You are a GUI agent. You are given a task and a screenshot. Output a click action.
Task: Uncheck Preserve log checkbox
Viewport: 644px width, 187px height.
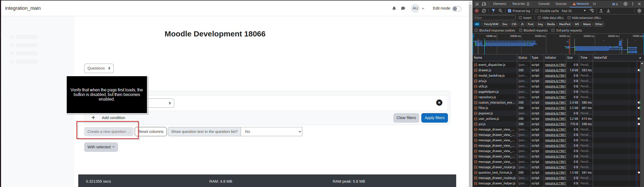click(x=510, y=11)
